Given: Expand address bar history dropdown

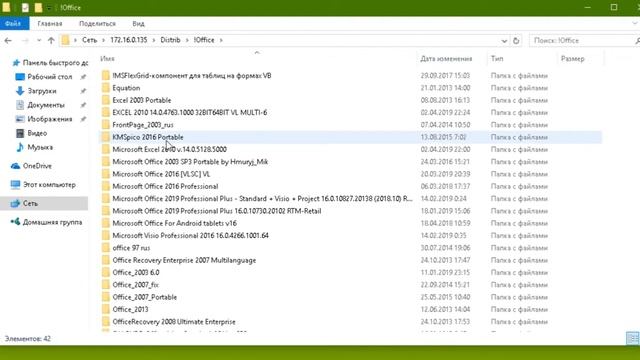Looking at the screenshot, I should [504, 41].
